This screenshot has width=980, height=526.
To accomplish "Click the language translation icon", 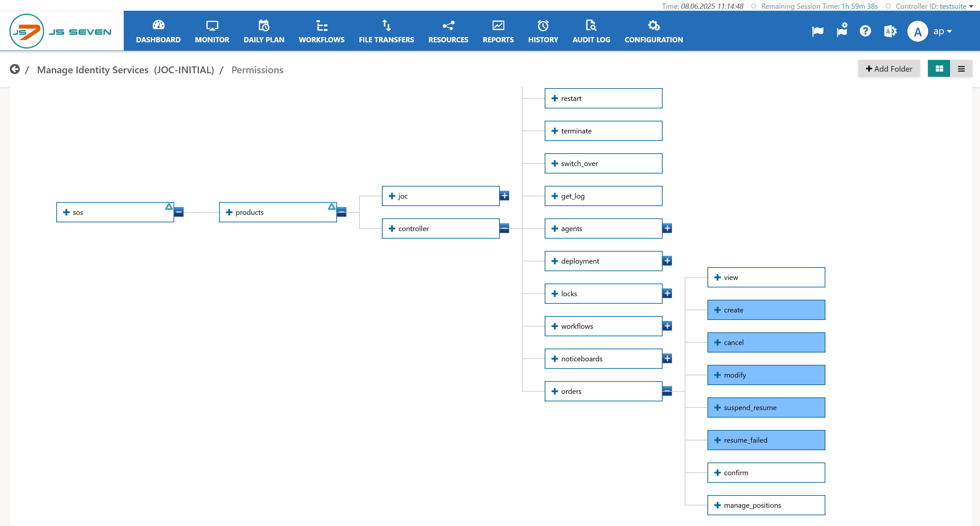I will click(890, 31).
